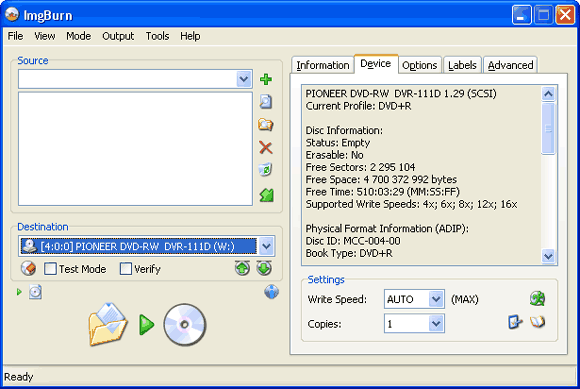The image size is (580, 389).
Task: Open the Tools menu
Action: pos(157,36)
